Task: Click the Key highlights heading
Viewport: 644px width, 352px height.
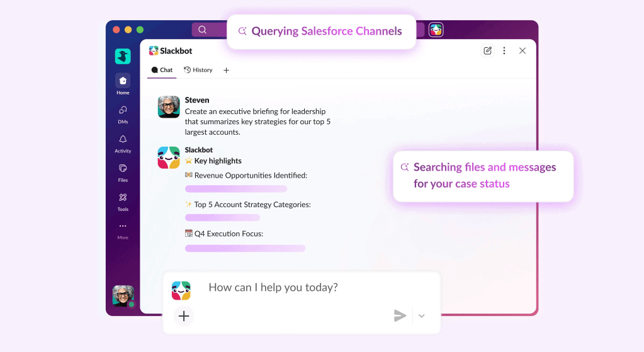Action: (x=213, y=161)
